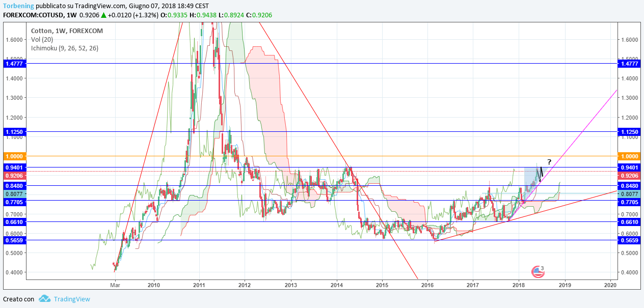Click the 0.7705 label on left price scale
The width and height of the screenshot is (644, 308).
[14, 202]
